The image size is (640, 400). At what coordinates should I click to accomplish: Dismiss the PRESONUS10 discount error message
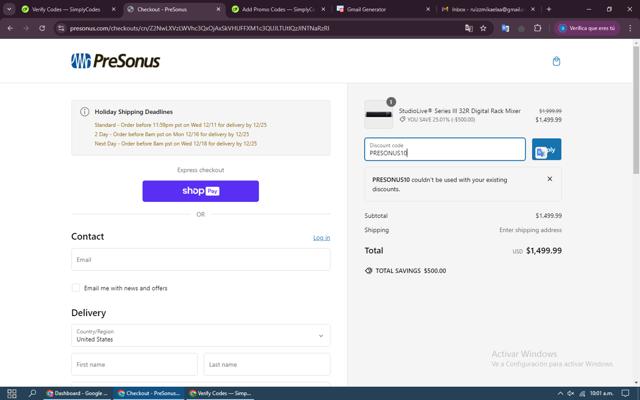tap(549, 179)
